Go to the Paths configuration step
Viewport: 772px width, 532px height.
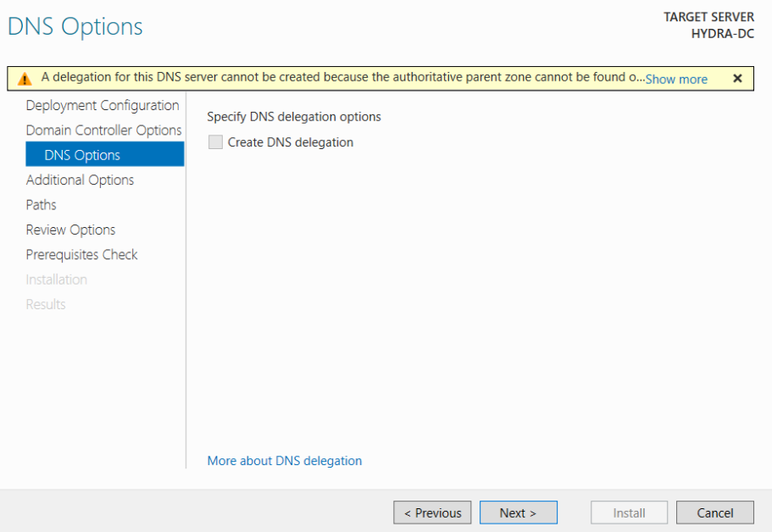[x=41, y=204]
